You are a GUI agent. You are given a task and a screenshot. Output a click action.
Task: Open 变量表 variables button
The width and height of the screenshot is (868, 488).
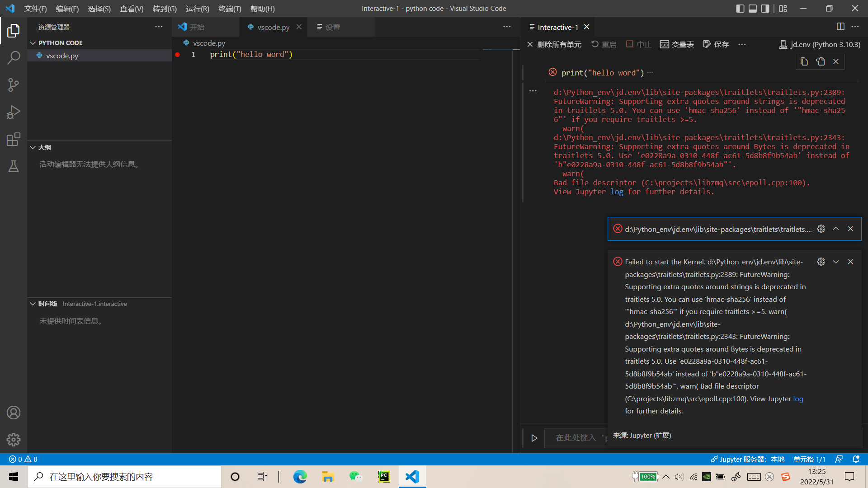tap(677, 44)
